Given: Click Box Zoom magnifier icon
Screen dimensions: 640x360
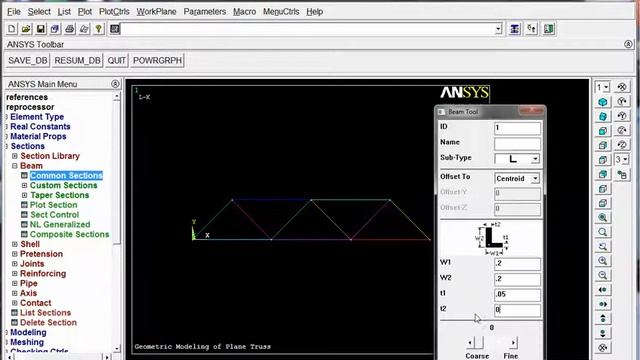Looking at the screenshot, I should click(x=603, y=232).
